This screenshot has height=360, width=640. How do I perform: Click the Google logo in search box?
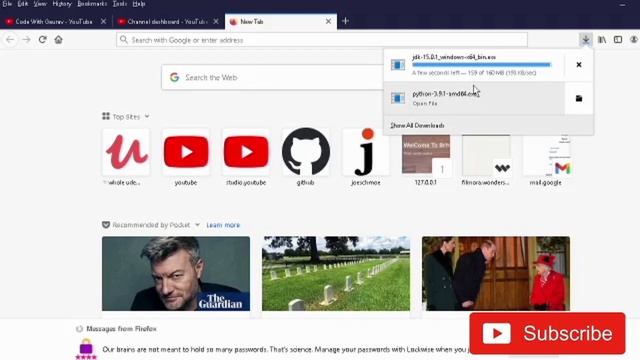pyautogui.click(x=175, y=77)
